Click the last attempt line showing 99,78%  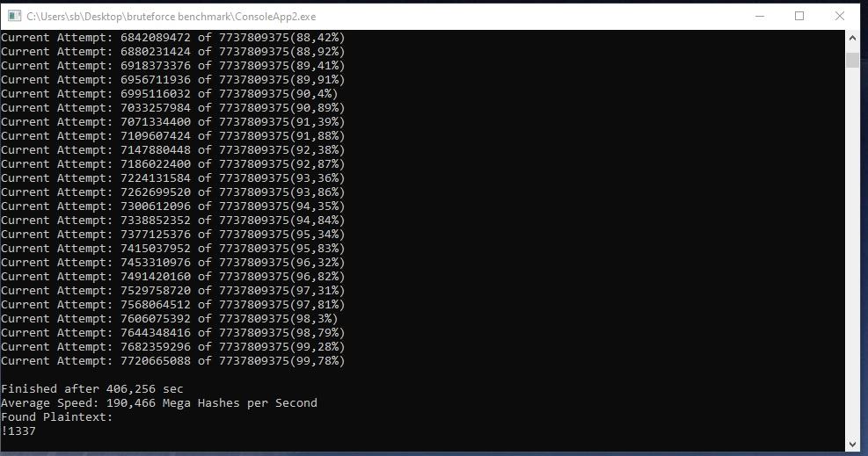pyautogui.click(x=172, y=361)
